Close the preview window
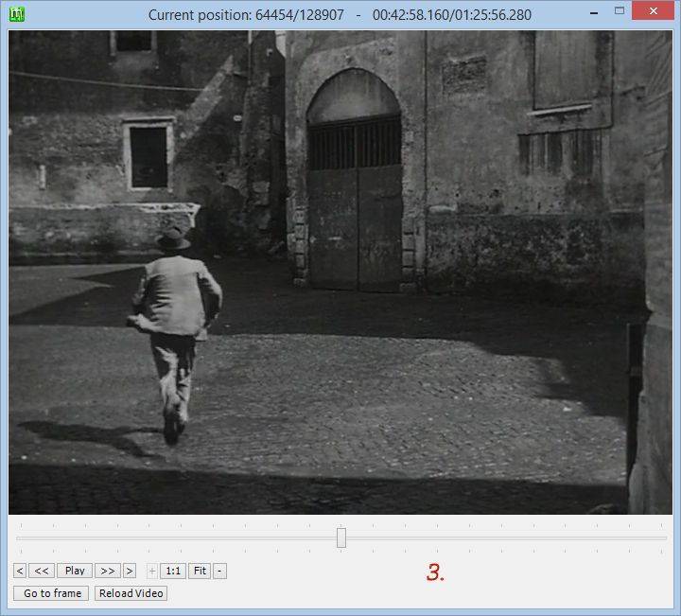This screenshot has width=681, height=616. click(x=653, y=11)
